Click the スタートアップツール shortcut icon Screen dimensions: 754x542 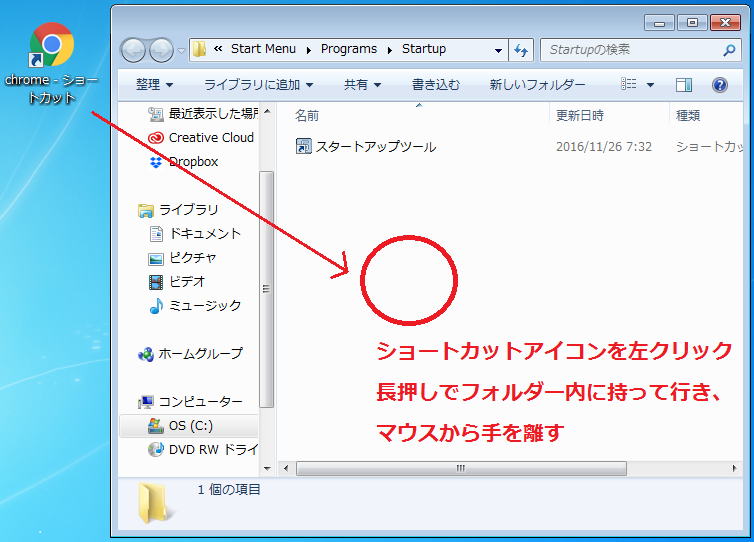pyautogui.click(x=303, y=146)
